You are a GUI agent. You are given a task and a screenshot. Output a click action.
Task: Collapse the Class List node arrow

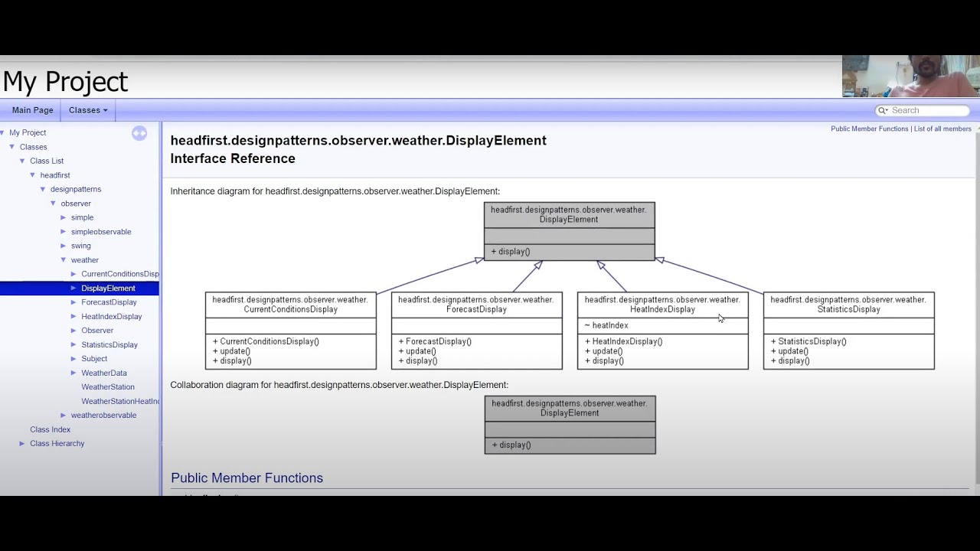[22, 161]
